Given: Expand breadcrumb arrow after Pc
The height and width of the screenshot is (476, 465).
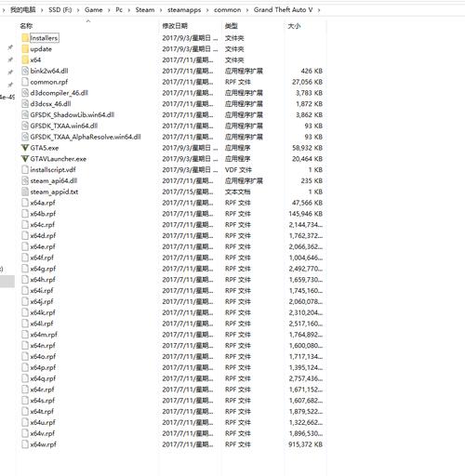Looking at the screenshot, I should [x=129, y=10].
